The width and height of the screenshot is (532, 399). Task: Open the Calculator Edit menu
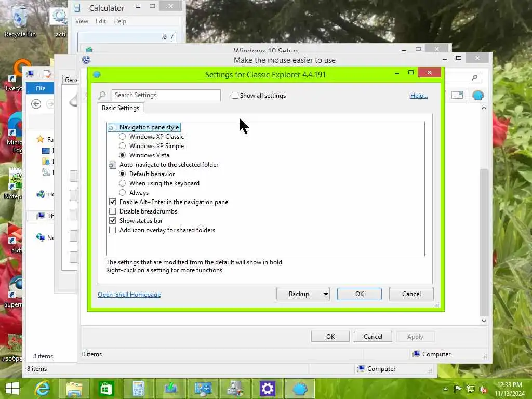coord(101,21)
